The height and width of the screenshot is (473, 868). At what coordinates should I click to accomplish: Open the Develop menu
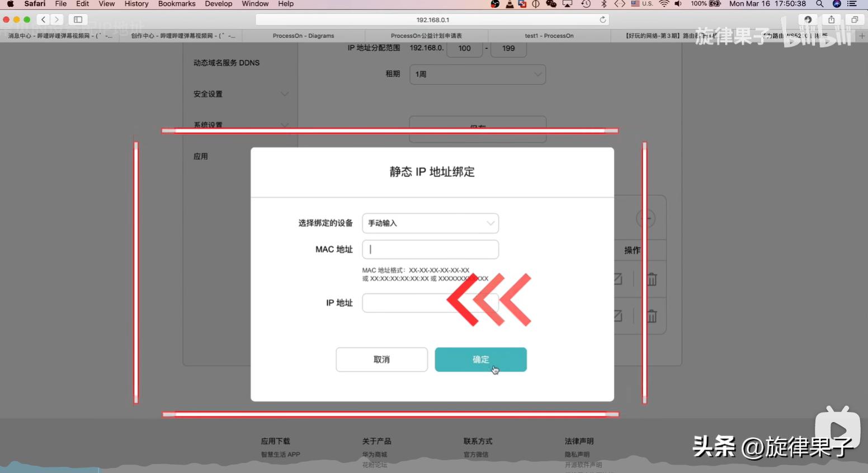(219, 4)
